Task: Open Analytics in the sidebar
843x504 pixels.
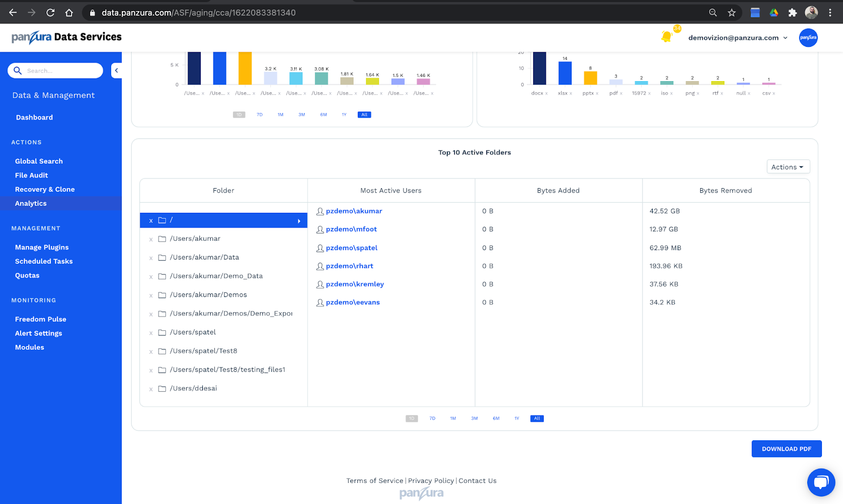Action: pos(31,203)
